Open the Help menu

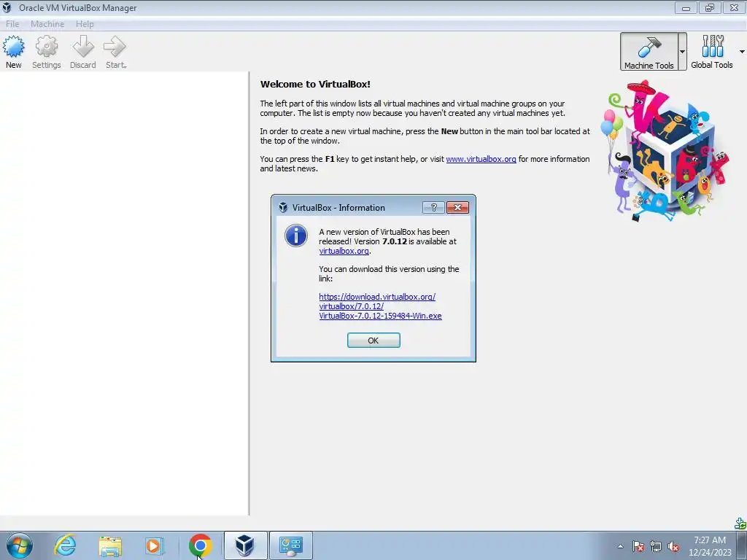pyautogui.click(x=85, y=24)
